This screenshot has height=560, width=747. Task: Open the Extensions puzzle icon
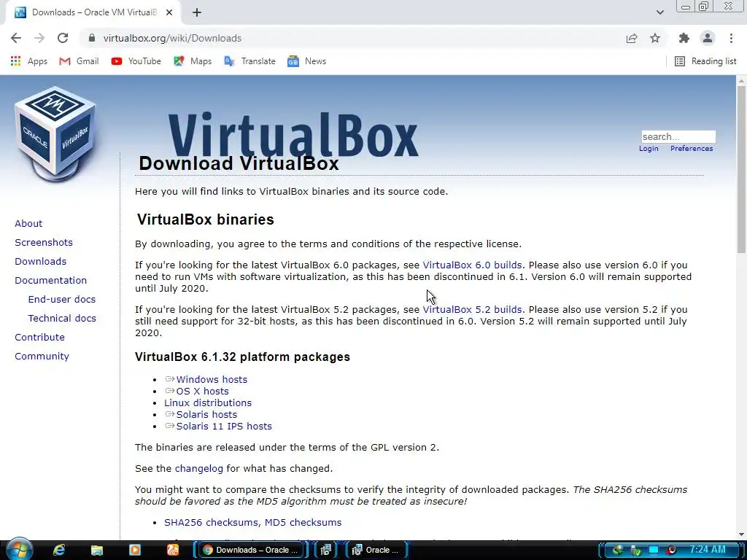(684, 38)
